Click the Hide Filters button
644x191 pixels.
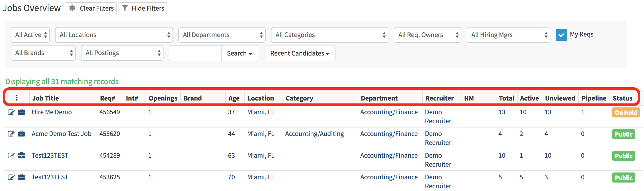[143, 8]
